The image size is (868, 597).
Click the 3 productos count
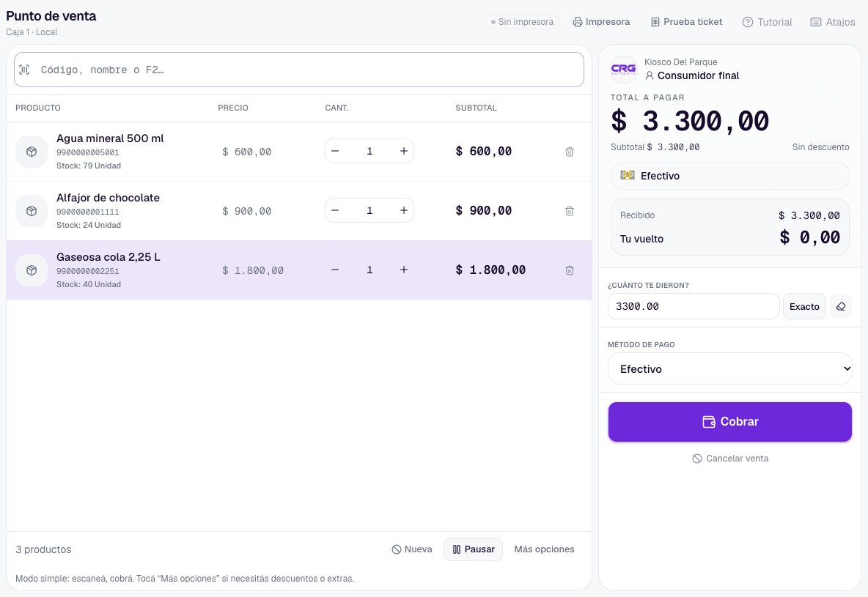pyautogui.click(x=43, y=549)
